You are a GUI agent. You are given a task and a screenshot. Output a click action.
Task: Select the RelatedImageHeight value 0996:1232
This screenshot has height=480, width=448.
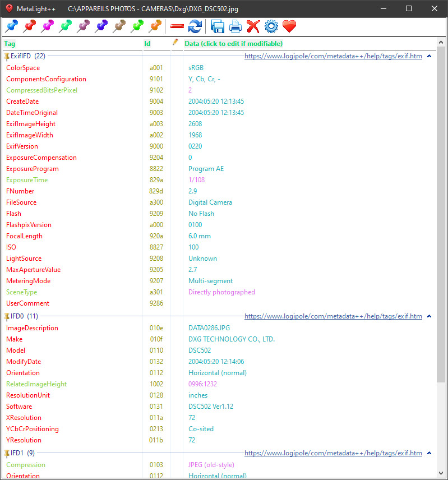(202, 384)
